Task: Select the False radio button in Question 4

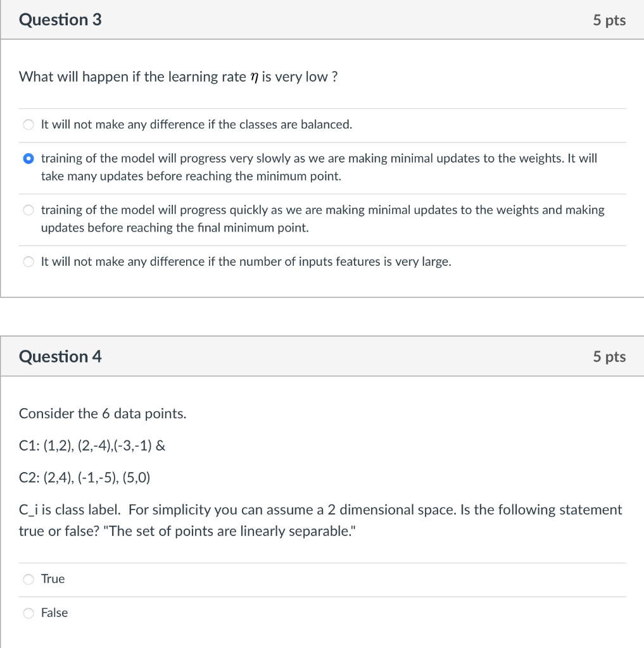Action: [28, 613]
